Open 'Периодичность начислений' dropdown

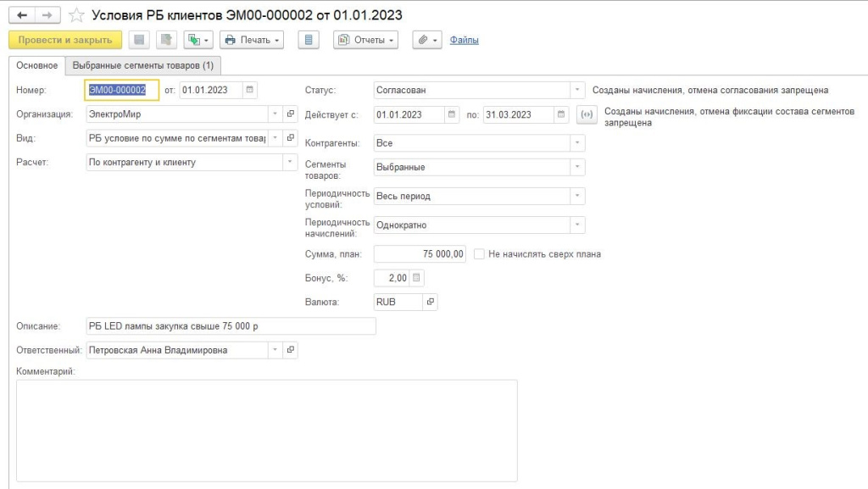point(577,225)
